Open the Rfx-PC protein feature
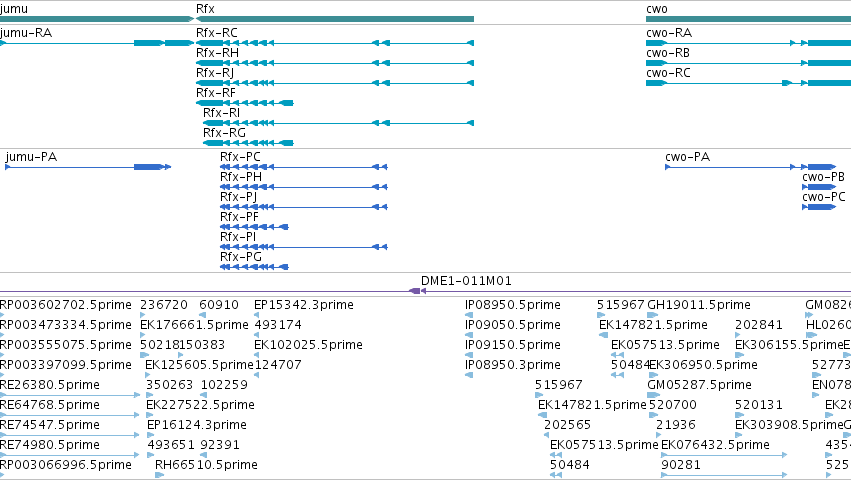The width and height of the screenshot is (851, 480). click(240, 157)
